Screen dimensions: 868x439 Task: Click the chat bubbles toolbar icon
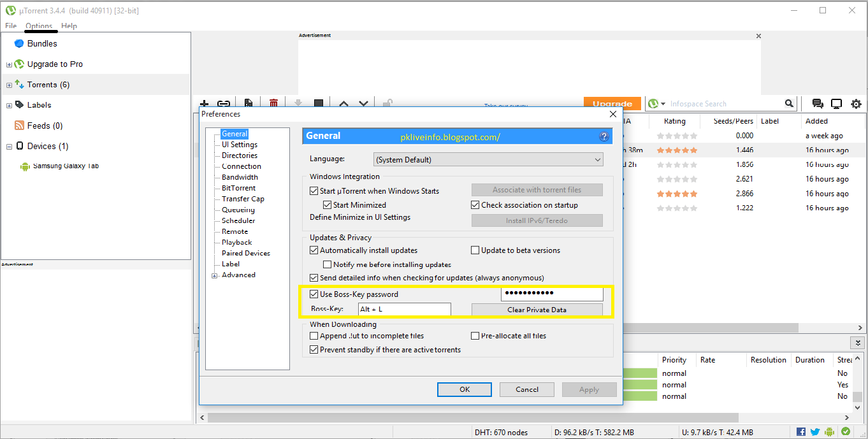point(817,104)
